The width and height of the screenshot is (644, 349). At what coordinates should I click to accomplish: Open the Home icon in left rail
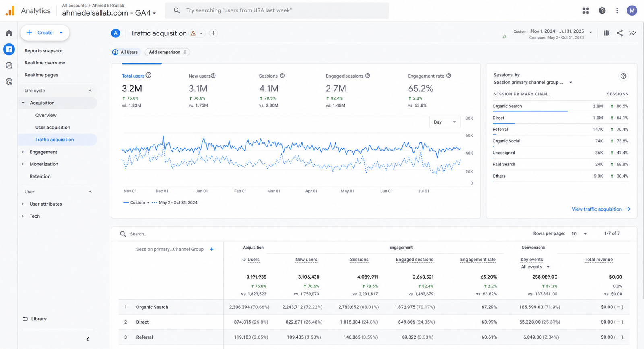coord(9,33)
